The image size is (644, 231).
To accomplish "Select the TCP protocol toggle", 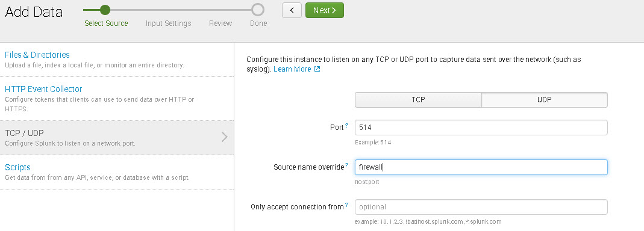I will 418,100.
